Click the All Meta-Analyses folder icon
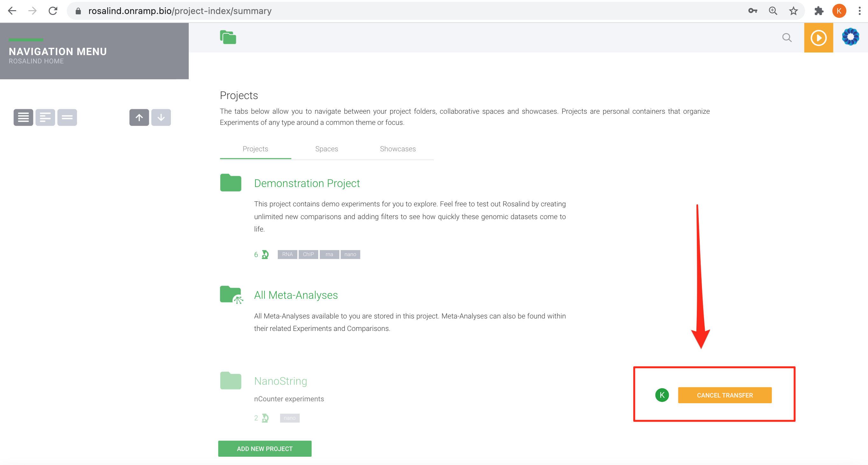This screenshot has height=465, width=868. click(232, 295)
